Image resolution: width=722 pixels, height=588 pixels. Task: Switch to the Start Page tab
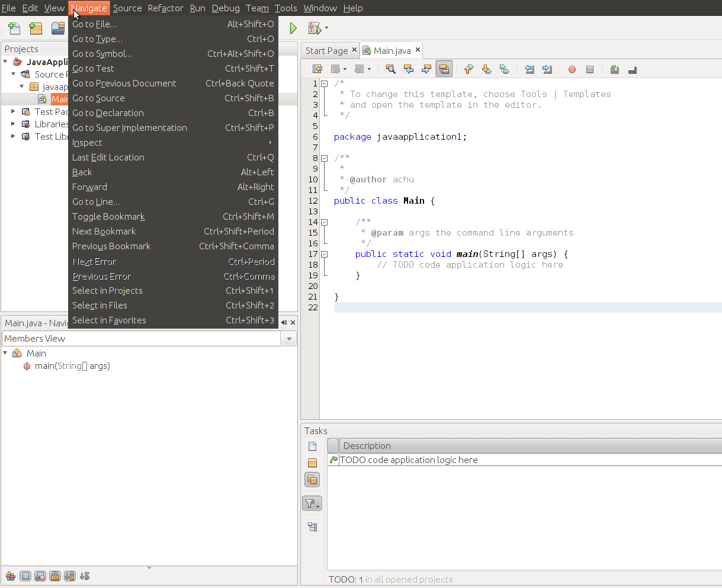pyautogui.click(x=326, y=50)
